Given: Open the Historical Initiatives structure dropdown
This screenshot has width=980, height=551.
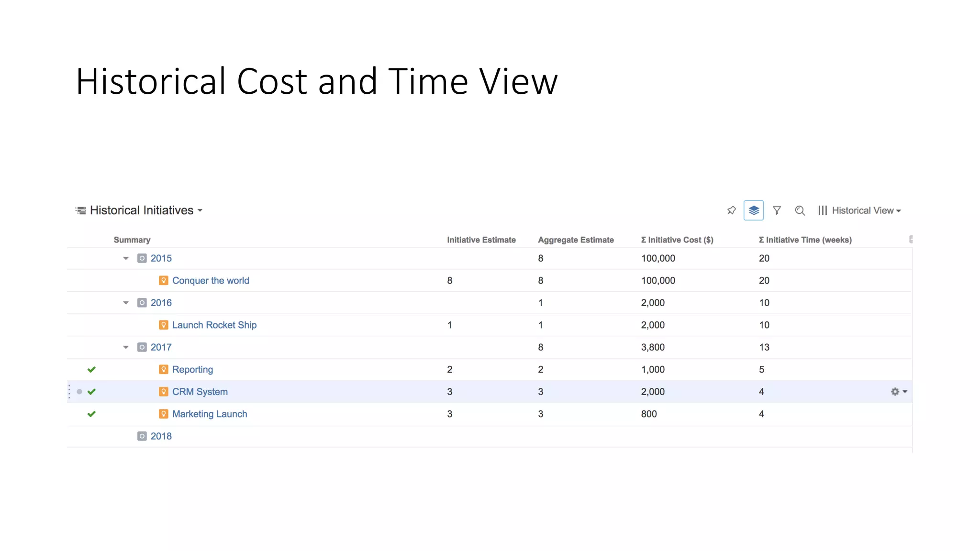Looking at the screenshot, I should 146,210.
